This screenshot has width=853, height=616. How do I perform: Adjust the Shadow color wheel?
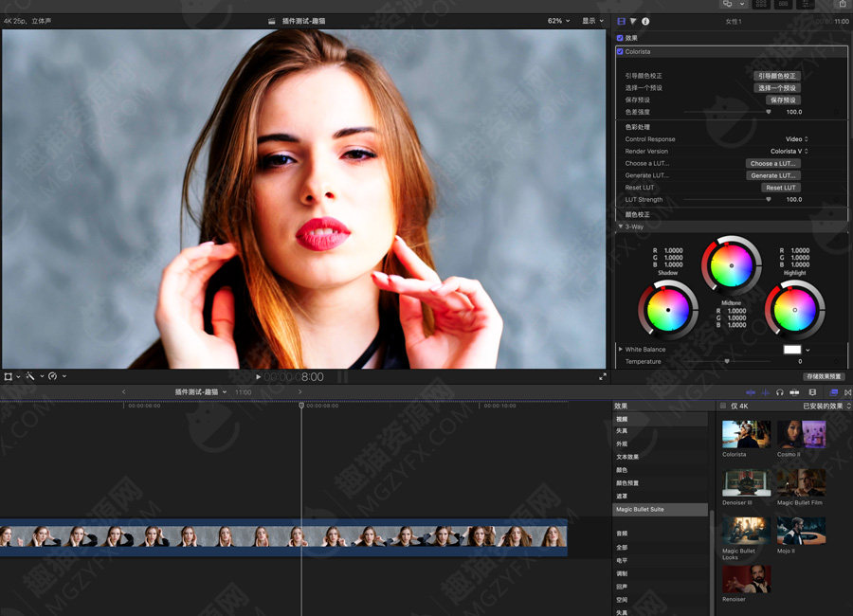[x=667, y=310]
